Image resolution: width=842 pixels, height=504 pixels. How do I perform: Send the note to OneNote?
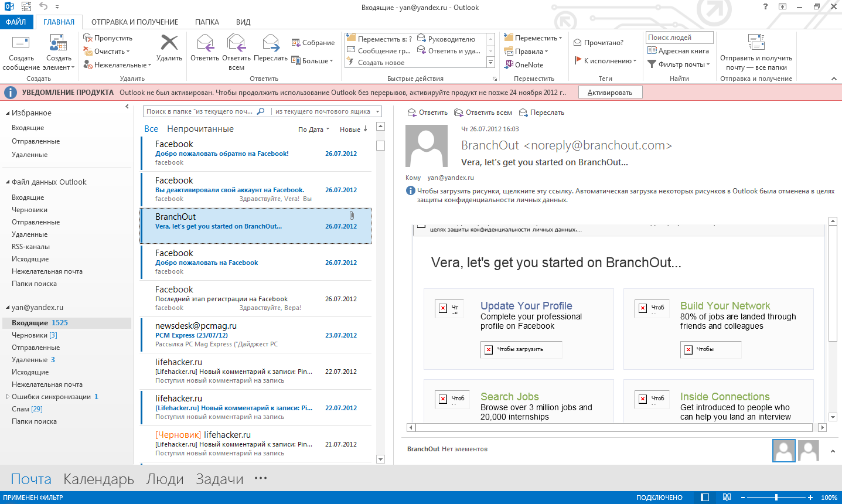524,65
